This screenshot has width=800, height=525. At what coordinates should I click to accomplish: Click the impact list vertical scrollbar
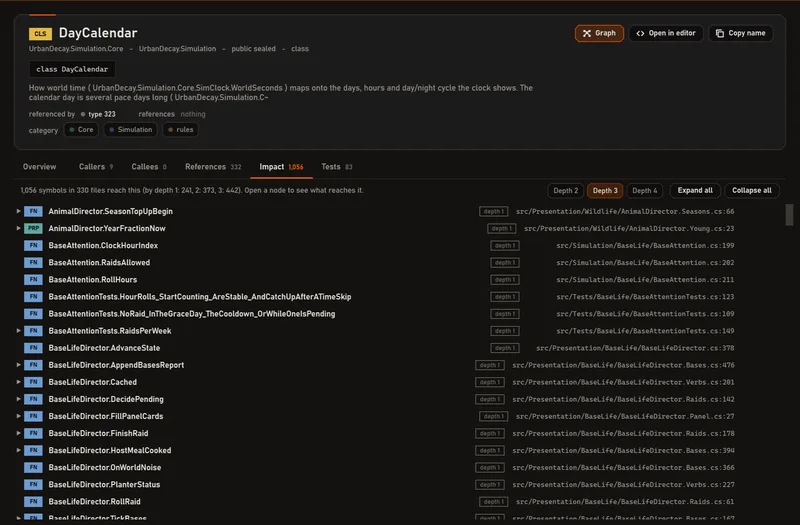coord(789,214)
